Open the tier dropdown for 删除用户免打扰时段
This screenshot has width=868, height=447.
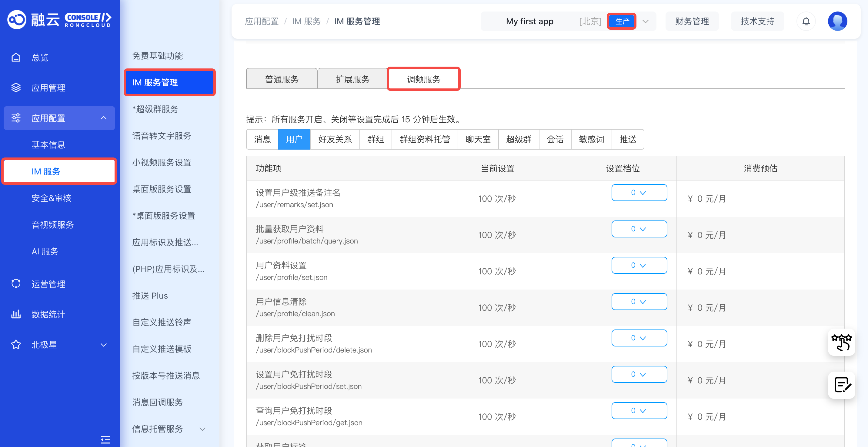(x=639, y=338)
